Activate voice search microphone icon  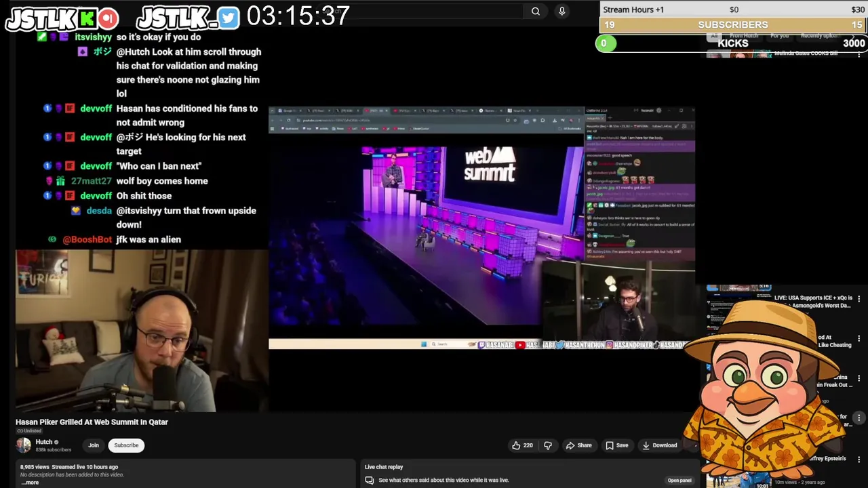tap(561, 11)
